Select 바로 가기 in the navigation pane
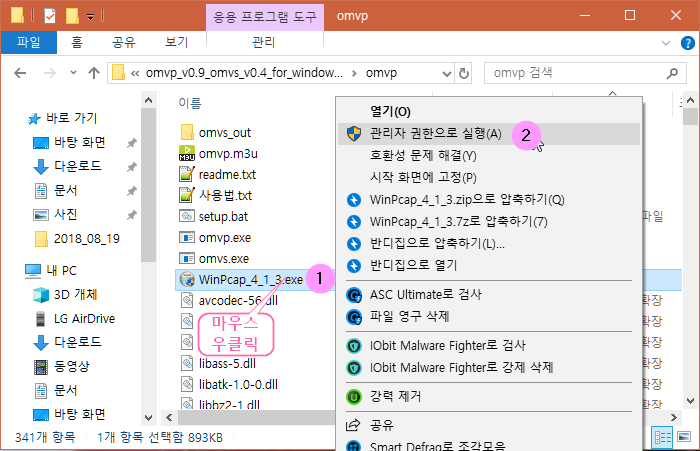This screenshot has width=700, height=451. 71,118
